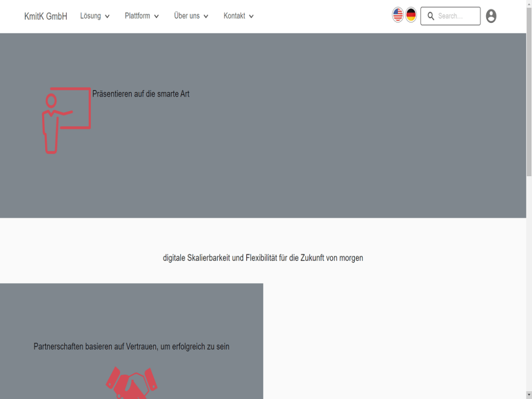Click the KmitK GmbH brand link
Viewport: 532px width, 399px height.
pos(45,16)
